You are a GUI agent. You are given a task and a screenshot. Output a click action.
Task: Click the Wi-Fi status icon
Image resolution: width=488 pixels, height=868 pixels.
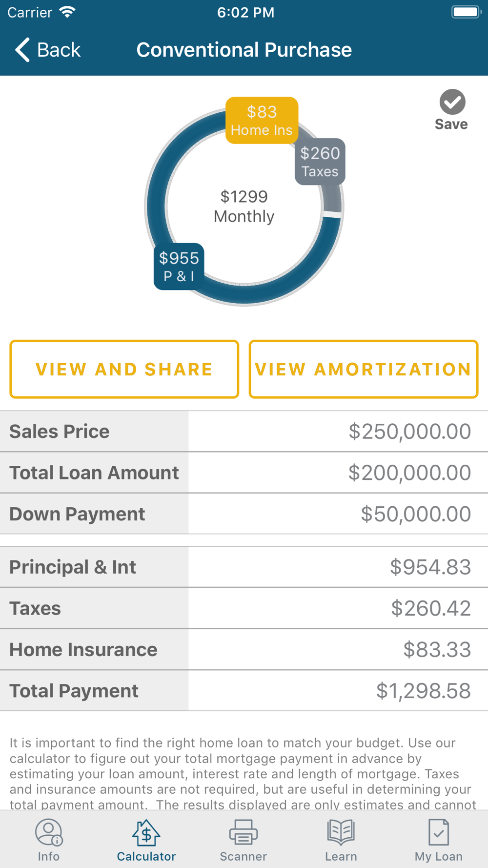pyautogui.click(x=67, y=12)
